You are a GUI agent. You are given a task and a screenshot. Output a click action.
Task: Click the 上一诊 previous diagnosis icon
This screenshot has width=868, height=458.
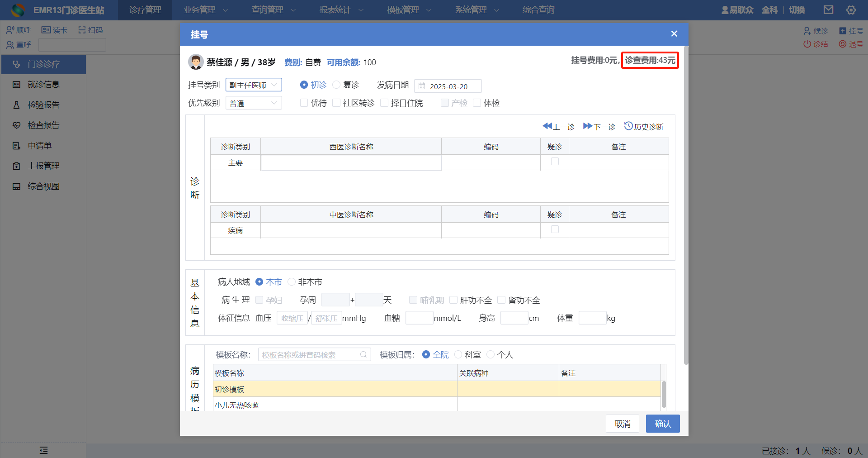coord(547,126)
